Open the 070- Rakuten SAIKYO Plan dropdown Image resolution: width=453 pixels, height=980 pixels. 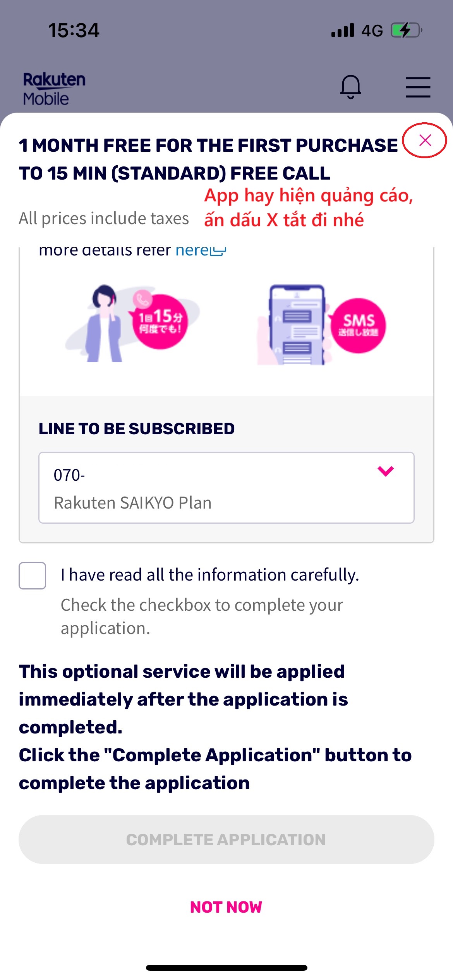226,488
